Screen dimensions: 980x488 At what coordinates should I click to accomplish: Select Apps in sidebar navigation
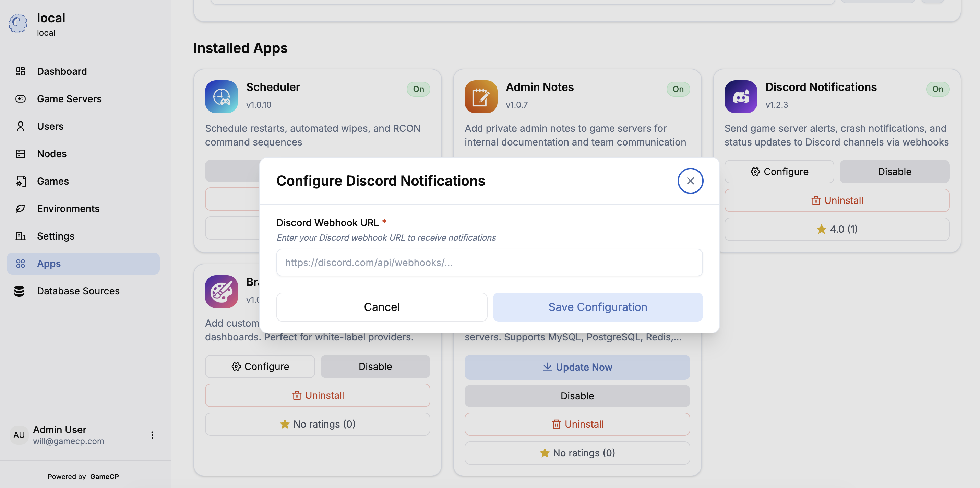49,264
